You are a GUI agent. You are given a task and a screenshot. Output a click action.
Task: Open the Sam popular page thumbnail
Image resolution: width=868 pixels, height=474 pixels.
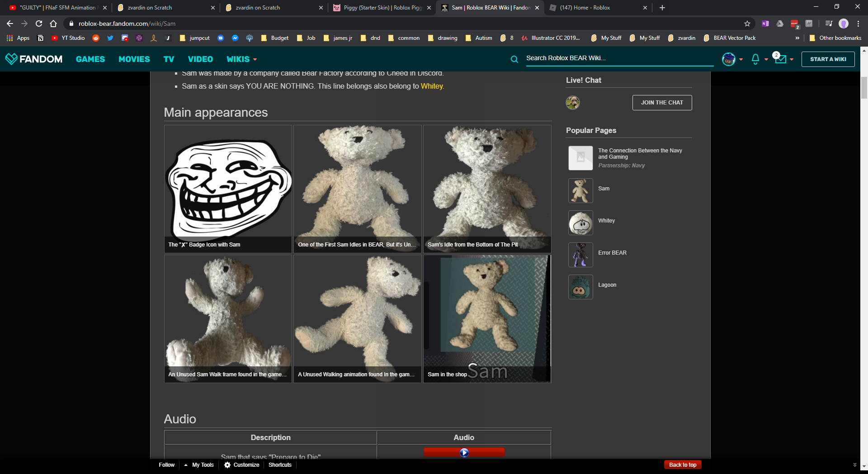tap(580, 190)
